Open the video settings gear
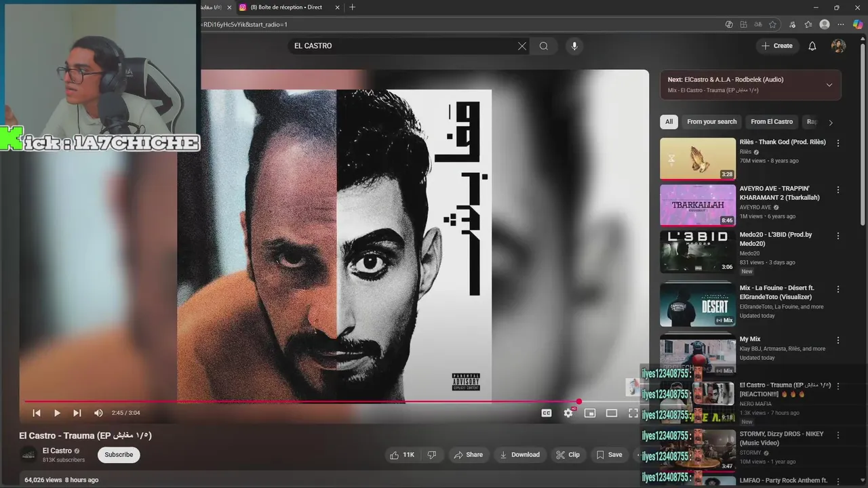The width and height of the screenshot is (868, 488). 568,413
